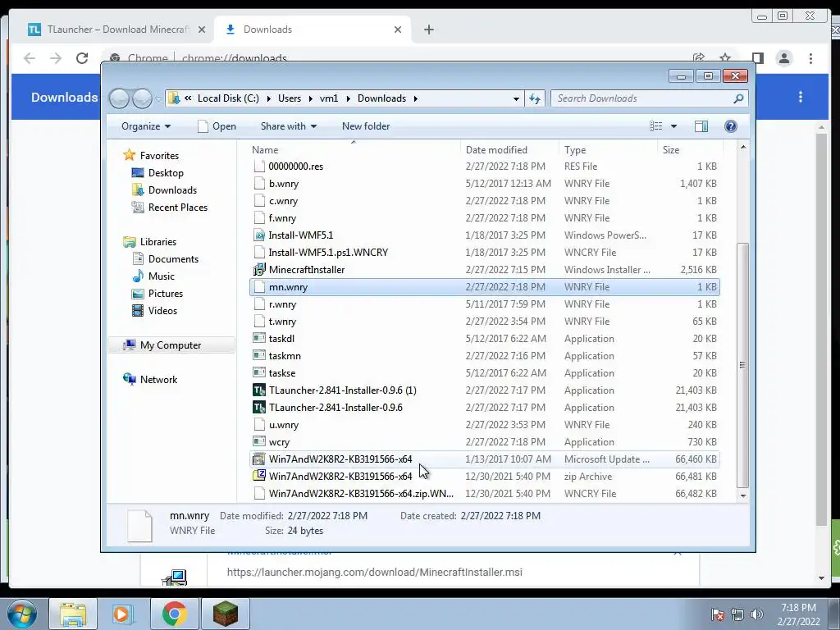
Task: Select the wcry application icon
Action: click(259, 442)
